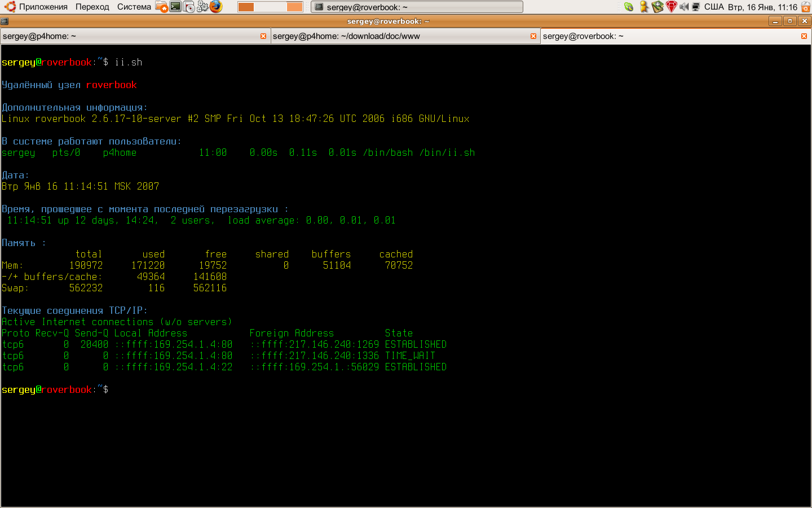Close the sergey@roverbook terminal tab
This screenshot has width=812, height=508.
point(804,36)
